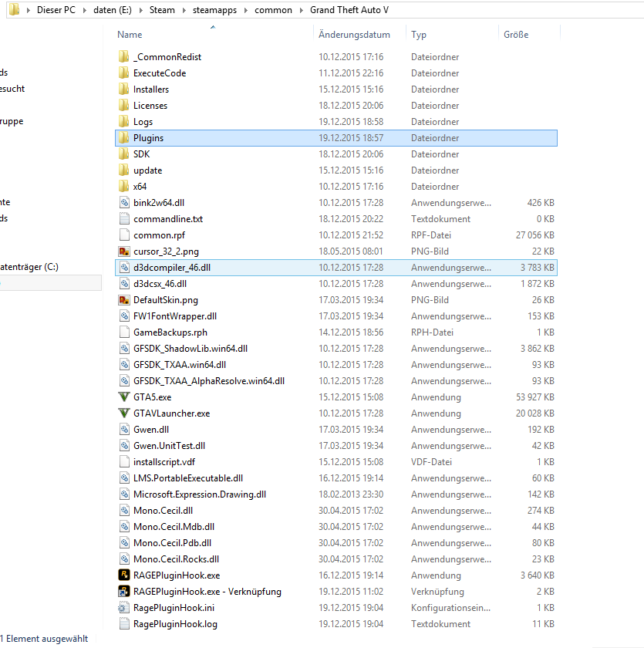644x648 pixels.
Task: Go to Grand Theft Auto V in the breadcrumb
Action: [x=349, y=10]
